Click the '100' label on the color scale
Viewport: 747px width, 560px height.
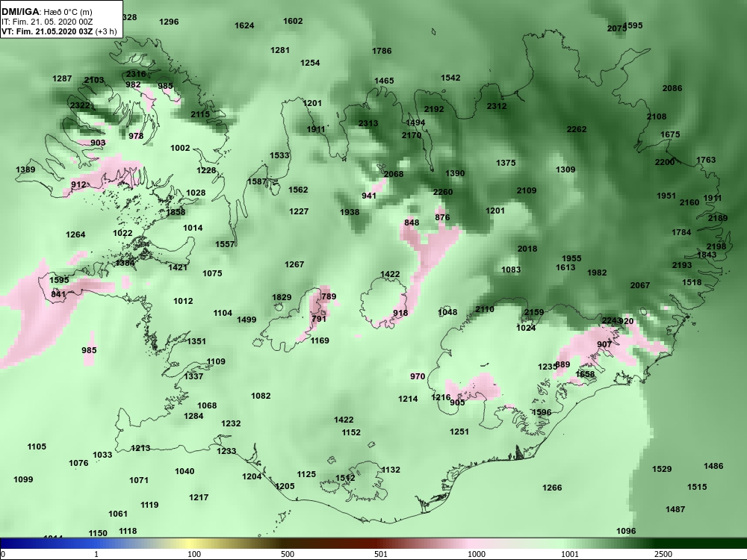(194, 554)
